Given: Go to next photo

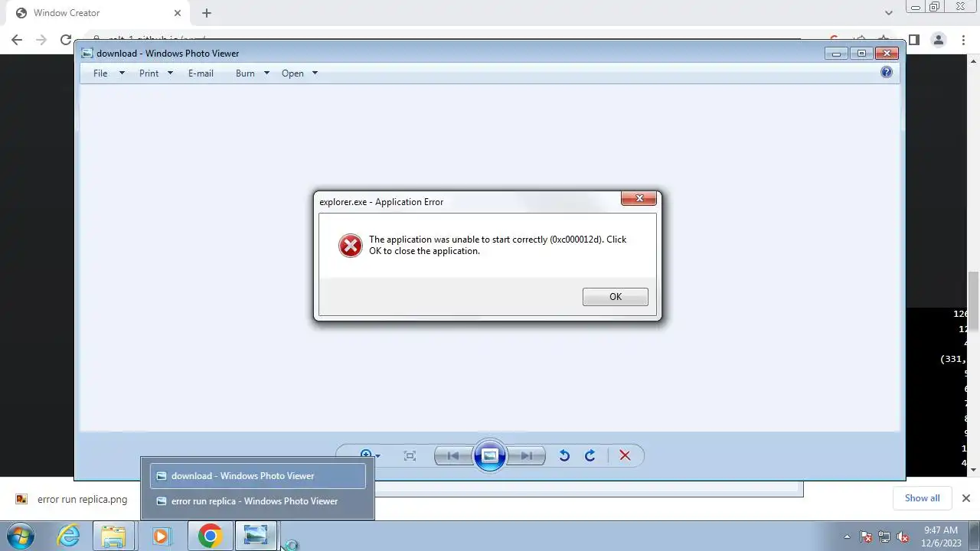Looking at the screenshot, I should (526, 455).
